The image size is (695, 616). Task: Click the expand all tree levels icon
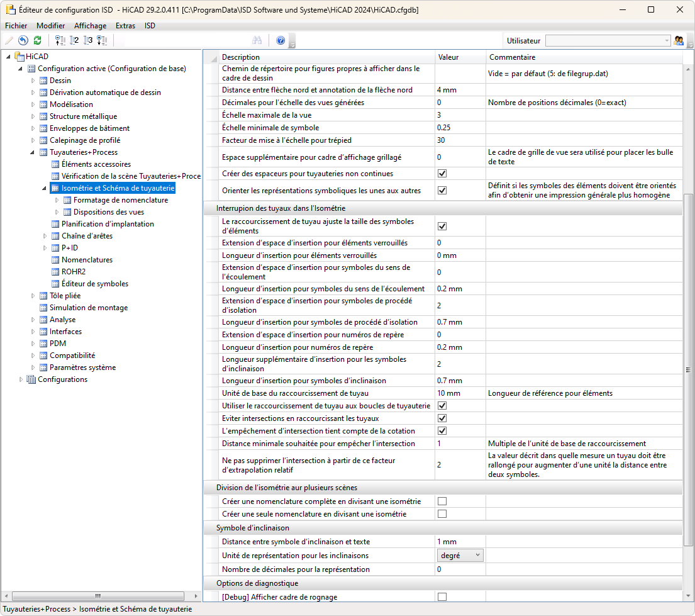pos(102,40)
